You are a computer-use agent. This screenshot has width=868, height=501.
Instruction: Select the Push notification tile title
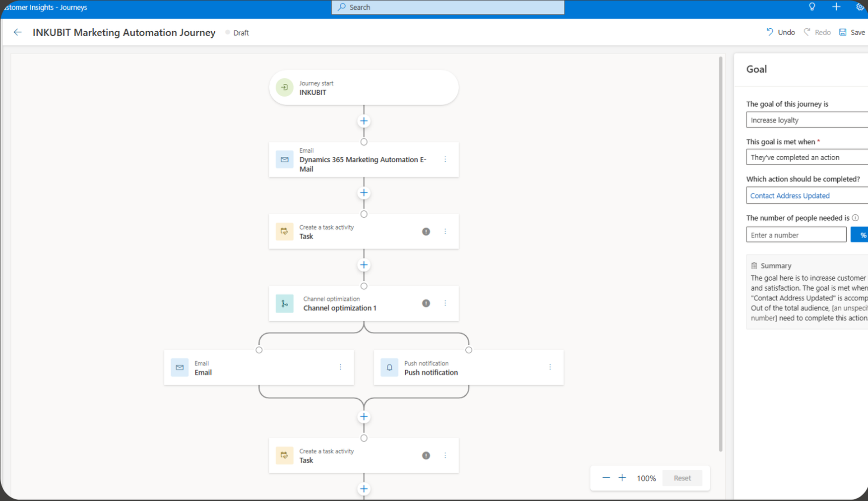[431, 373]
